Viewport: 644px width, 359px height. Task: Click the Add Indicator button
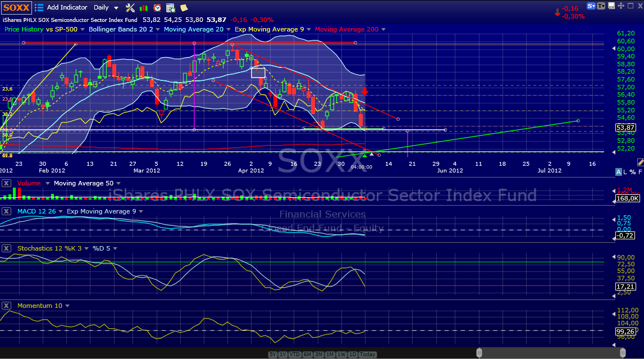67,7
